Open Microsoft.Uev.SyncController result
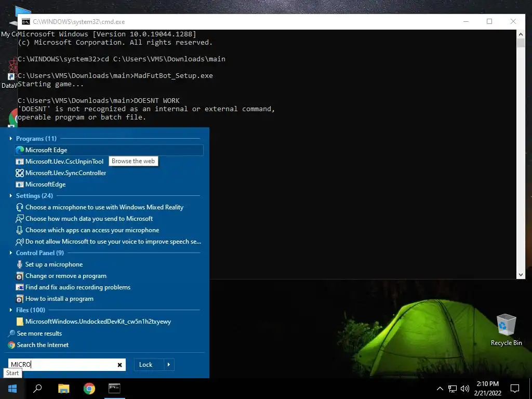Viewport: 532px width, 399px height. [x=61, y=173]
